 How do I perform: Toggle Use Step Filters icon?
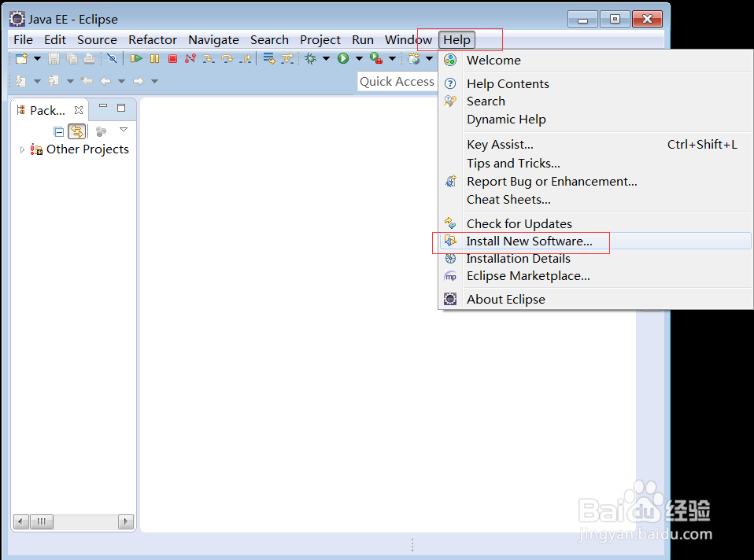coord(287,59)
